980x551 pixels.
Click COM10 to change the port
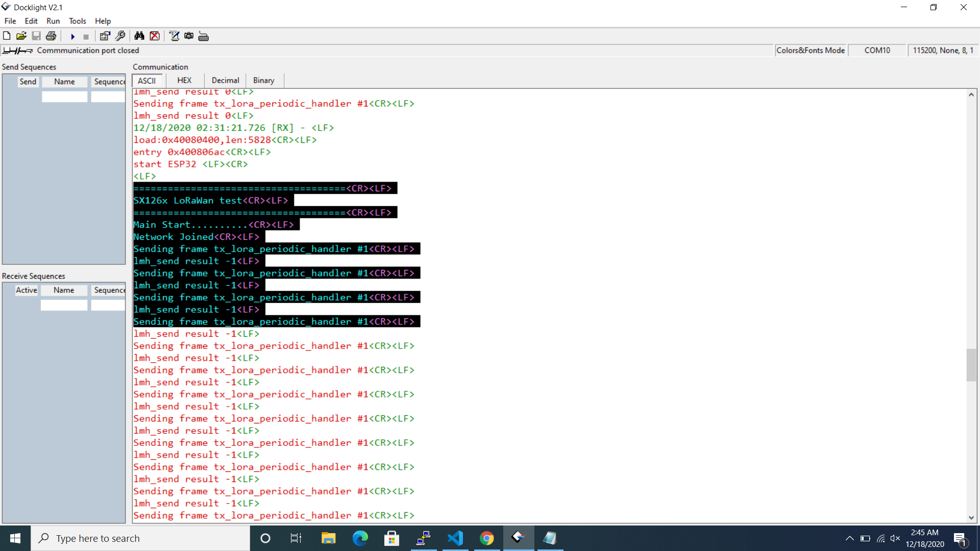[x=877, y=50]
